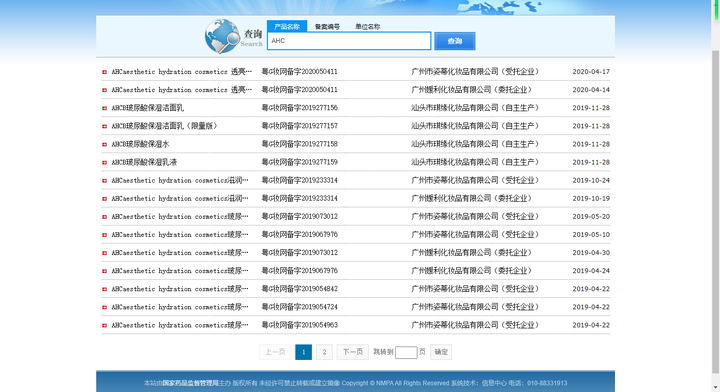This screenshot has height=392, width=720.
Task: Click red bullet beside AHCB玻尿酸保湿水
Action: [x=104, y=145]
